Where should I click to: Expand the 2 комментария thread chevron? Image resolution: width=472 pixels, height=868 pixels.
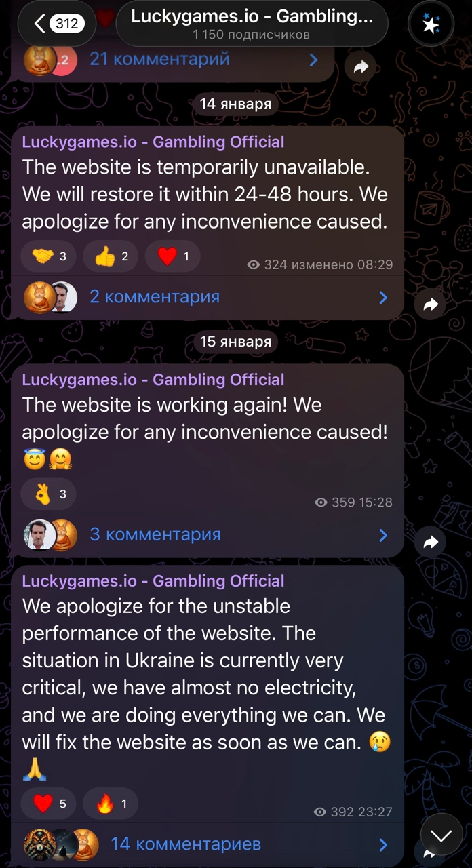[x=383, y=297]
